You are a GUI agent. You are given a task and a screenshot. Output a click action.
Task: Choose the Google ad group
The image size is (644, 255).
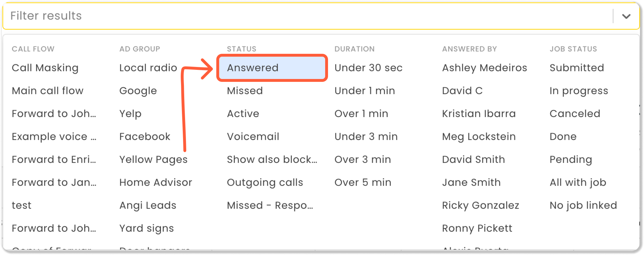tap(138, 91)
